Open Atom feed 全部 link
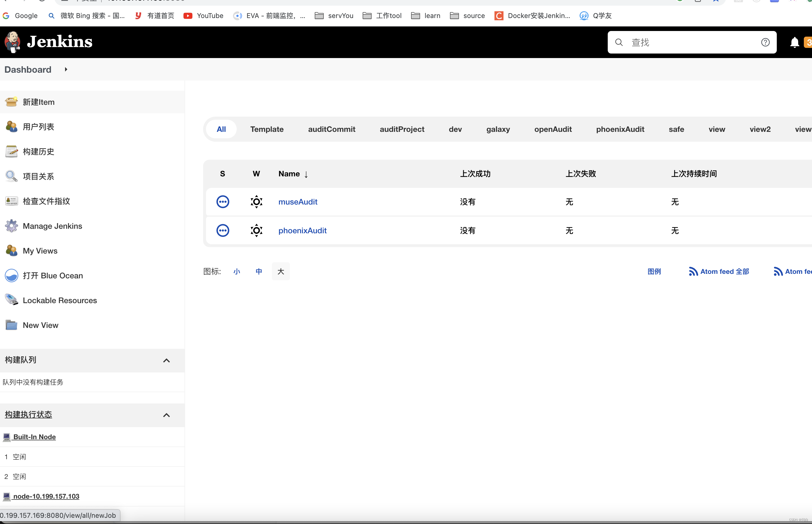812x524 pixels. [x=719, y=272]
